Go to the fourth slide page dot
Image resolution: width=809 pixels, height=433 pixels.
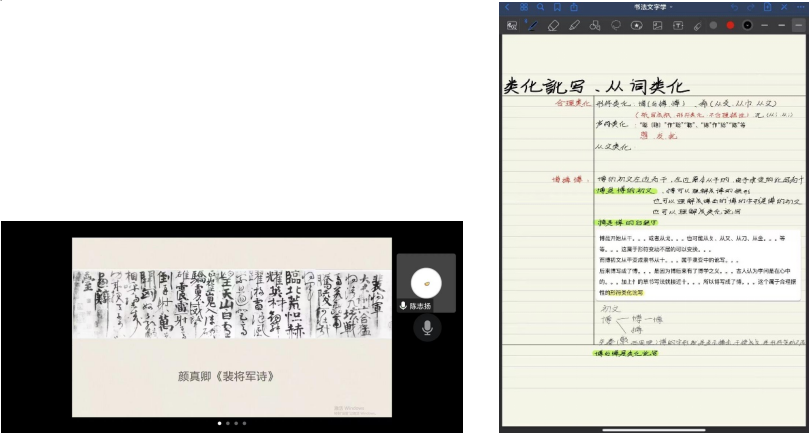point(244,423)
